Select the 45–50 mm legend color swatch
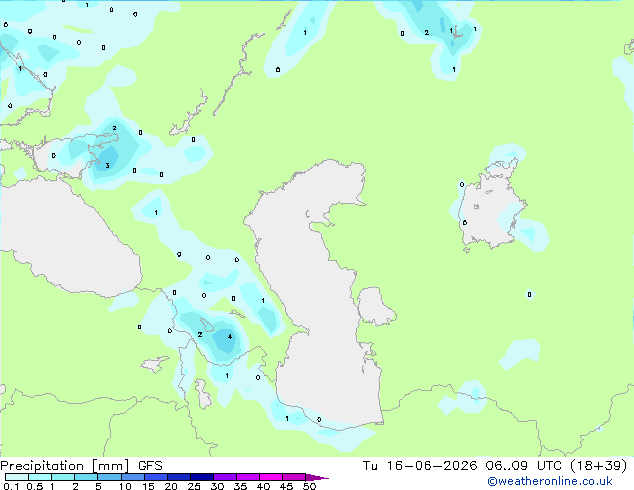 [294, 477]
